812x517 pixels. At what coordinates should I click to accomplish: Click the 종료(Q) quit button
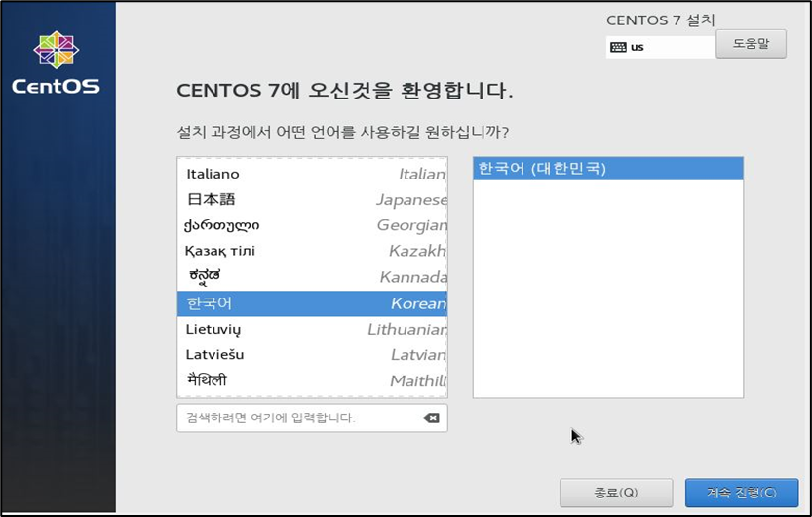click(x=616, y=493)
